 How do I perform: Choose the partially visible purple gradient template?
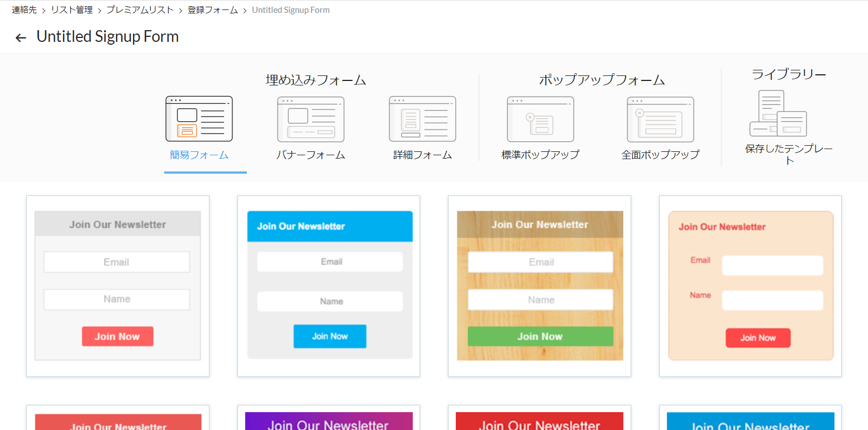point(328,418)
